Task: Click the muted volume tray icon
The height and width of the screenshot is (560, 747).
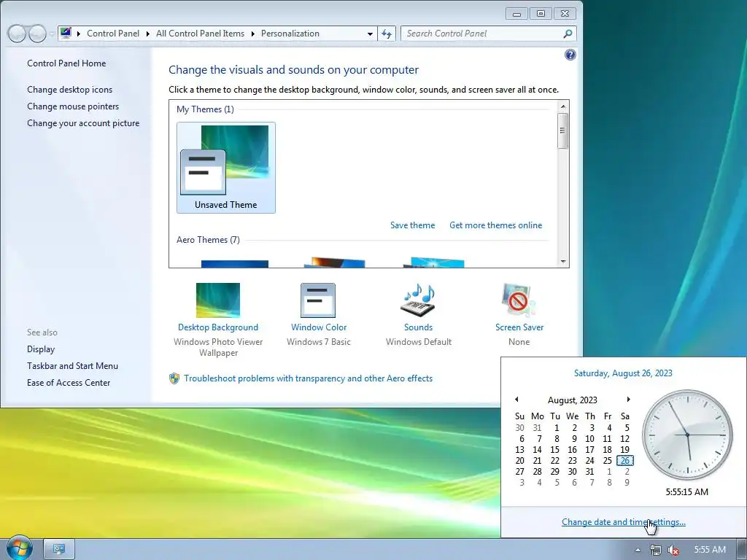Action: [x=673, y=550]
